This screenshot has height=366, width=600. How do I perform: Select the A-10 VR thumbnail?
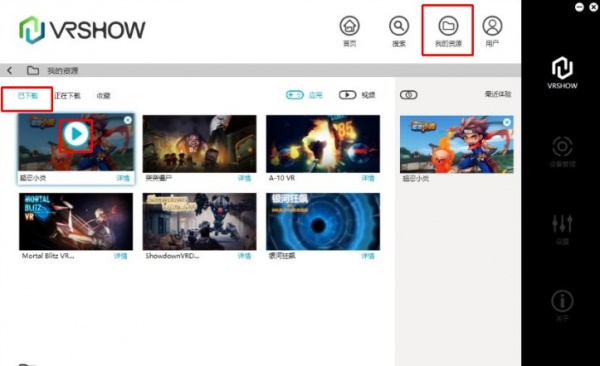(x=323, y=144)
